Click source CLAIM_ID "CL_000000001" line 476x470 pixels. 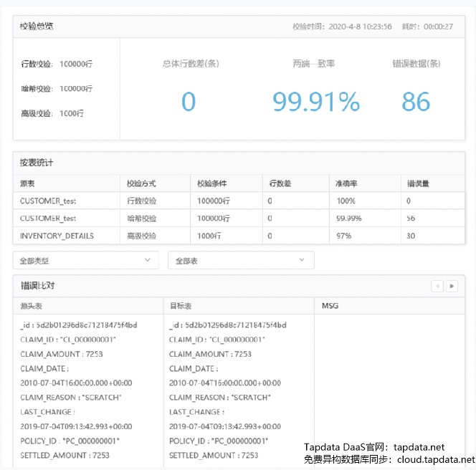click(68, 340)
